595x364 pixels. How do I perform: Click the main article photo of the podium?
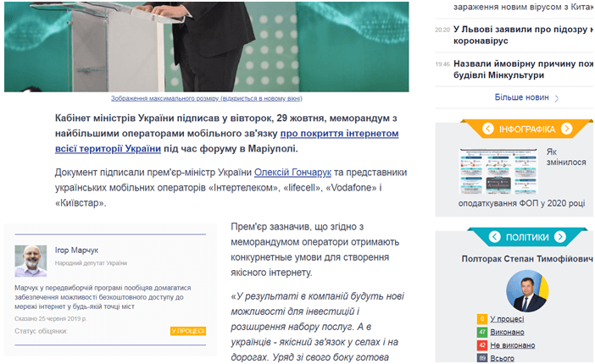click(x=207, y=47)
